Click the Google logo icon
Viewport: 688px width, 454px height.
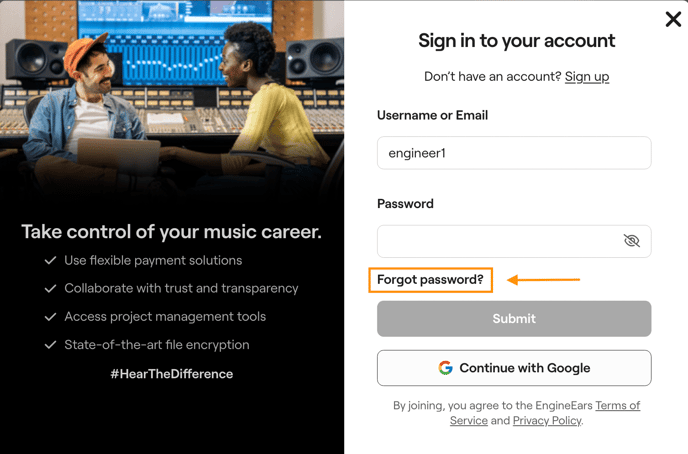tap(446, 368)
